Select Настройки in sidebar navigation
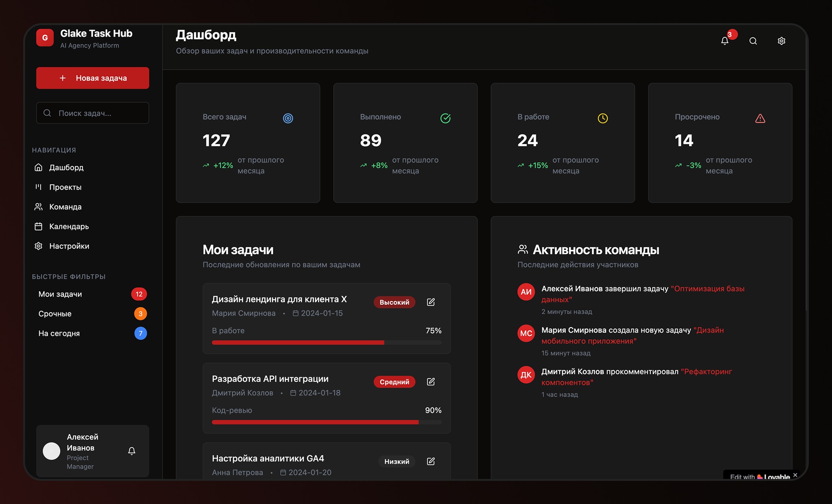The height and width of the screenshot is (504, 832). 69,246
